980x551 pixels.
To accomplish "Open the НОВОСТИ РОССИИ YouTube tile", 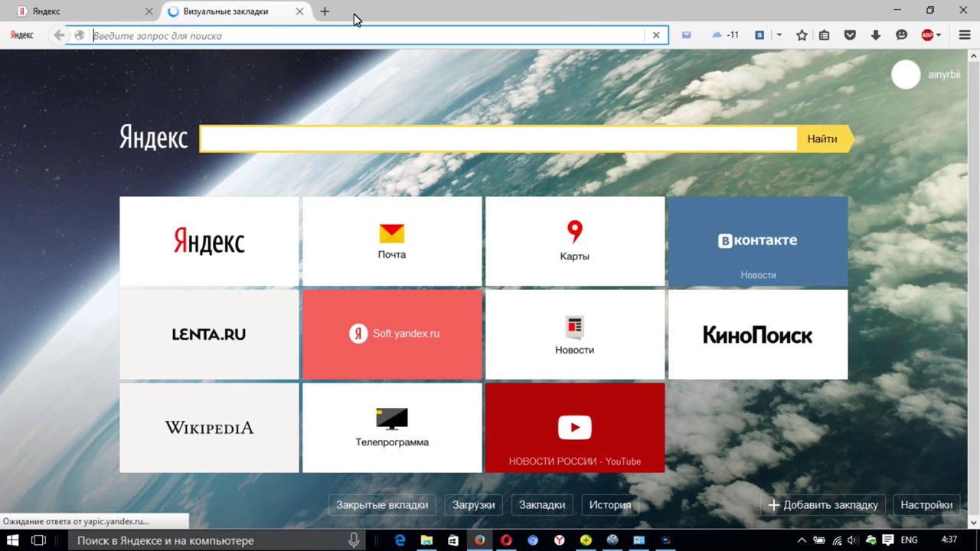I will tap(575, 428).
